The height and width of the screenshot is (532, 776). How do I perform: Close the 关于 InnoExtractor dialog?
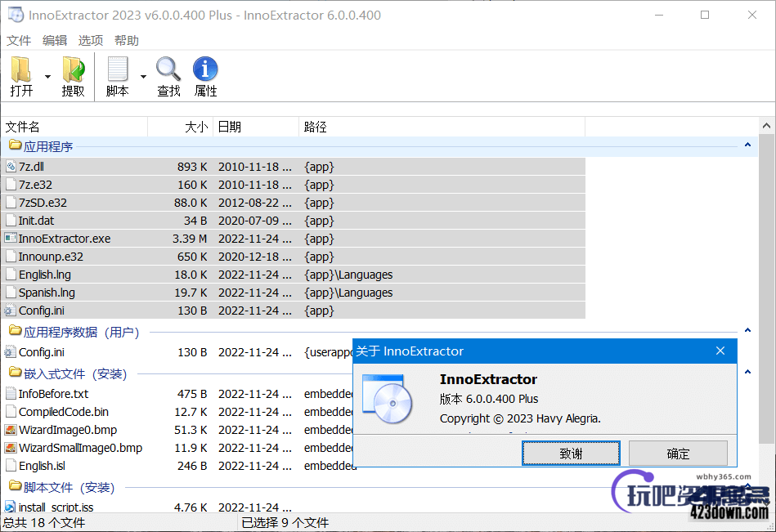720,351
